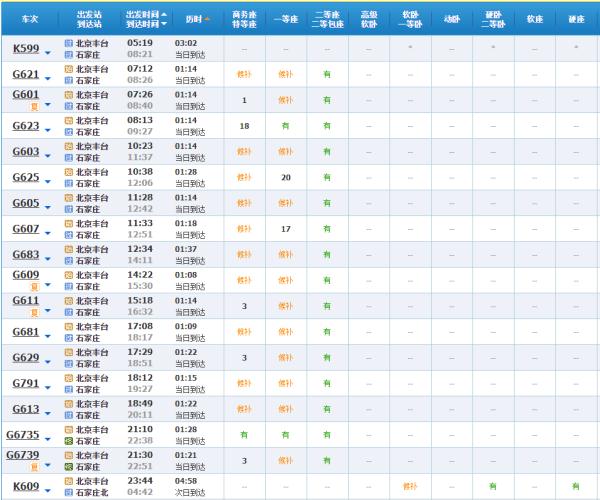600x500 pixels.
Task: Click the up arrow beside 出发时间 header
Action: [x=164, y=14]
